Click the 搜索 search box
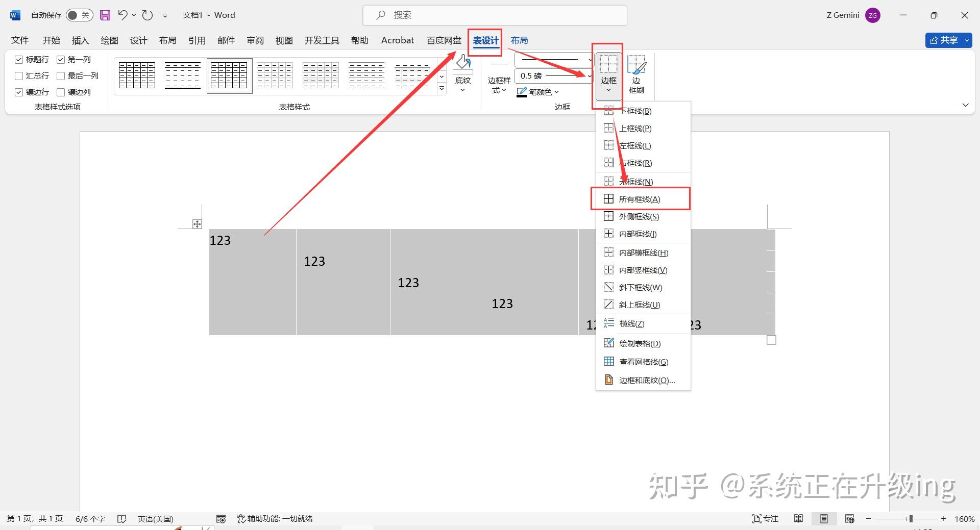 tap(495, 15)
